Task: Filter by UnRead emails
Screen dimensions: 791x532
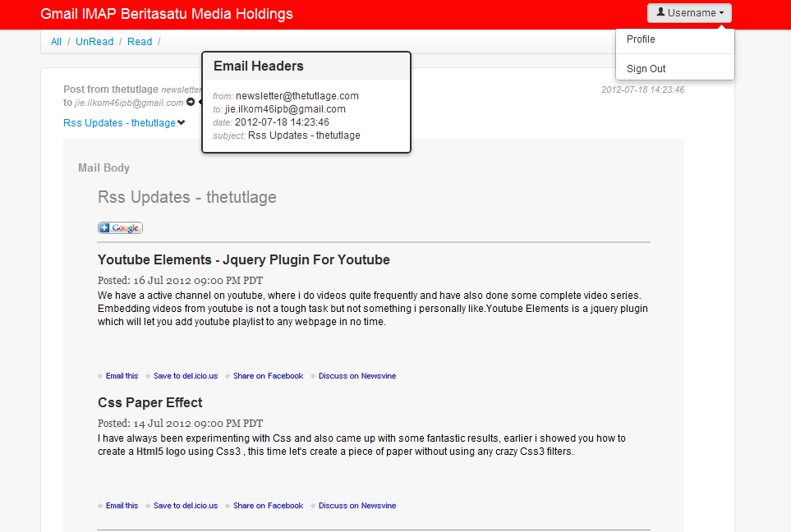Action: point(94,42)
